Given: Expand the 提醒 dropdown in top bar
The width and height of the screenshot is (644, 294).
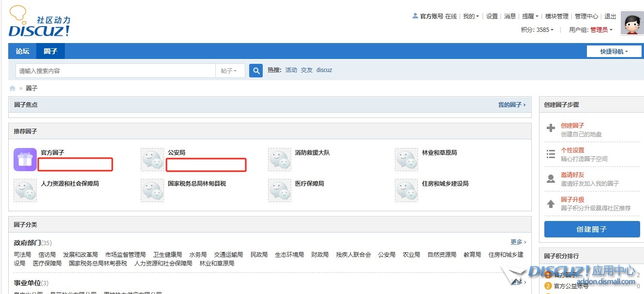Looking at the screenshot, I should [x=530, y=16].
